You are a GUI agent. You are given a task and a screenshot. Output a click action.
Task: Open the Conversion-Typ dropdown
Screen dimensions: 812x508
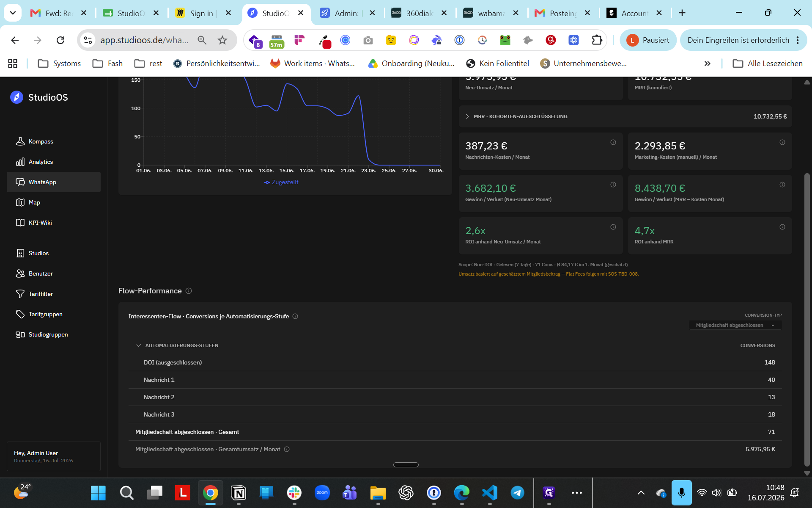point(735,325)
